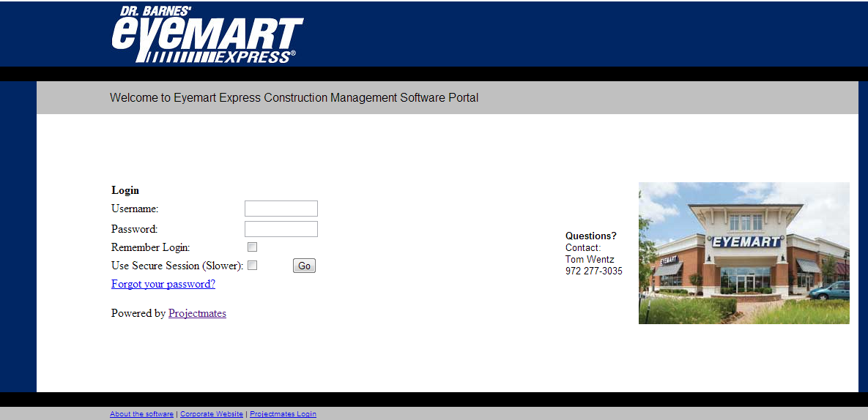The height and width of the screenshot is (420, 868).
Task: Click the contact name Tom Wentz
Action: [x=590, y=259]
